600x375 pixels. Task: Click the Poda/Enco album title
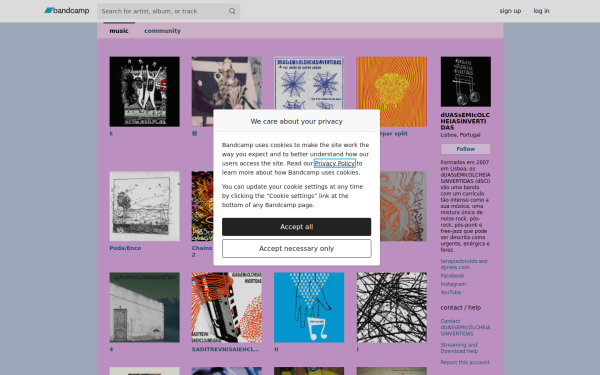point(125,248)
